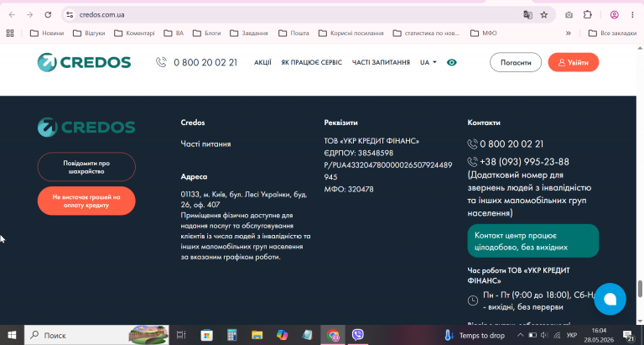Open the ЯК ПРАЦЮЄ СЕРВІС menu item
Image resolution: width=644 pixels, height=345 pixels.
point(311,62)
